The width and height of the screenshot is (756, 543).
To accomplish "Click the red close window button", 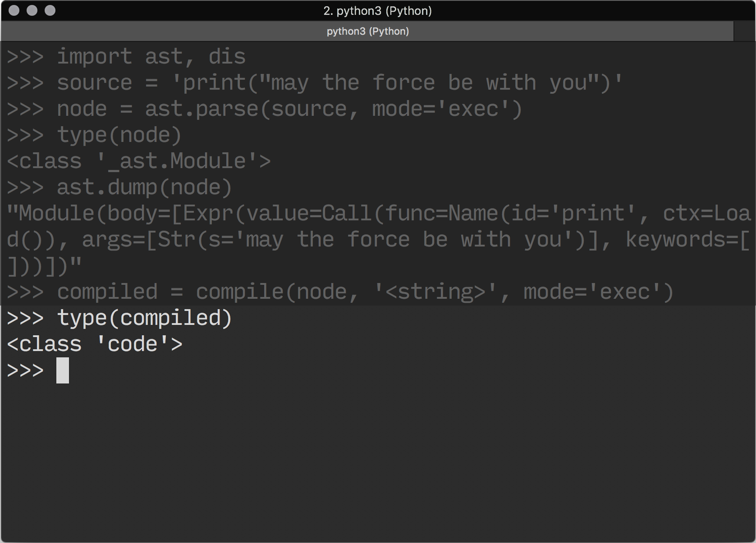I will 14,10.
